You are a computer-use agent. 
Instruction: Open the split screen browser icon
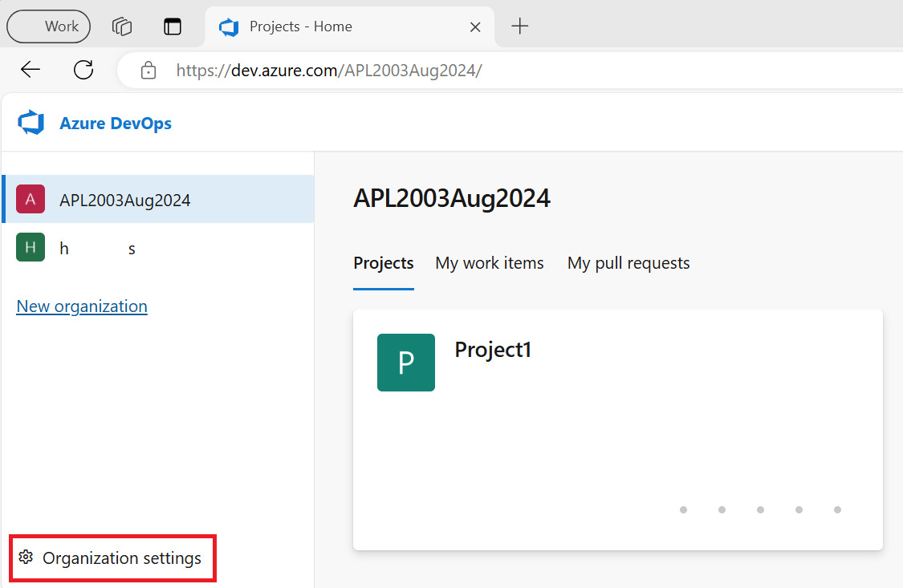[x=173, y=26]
